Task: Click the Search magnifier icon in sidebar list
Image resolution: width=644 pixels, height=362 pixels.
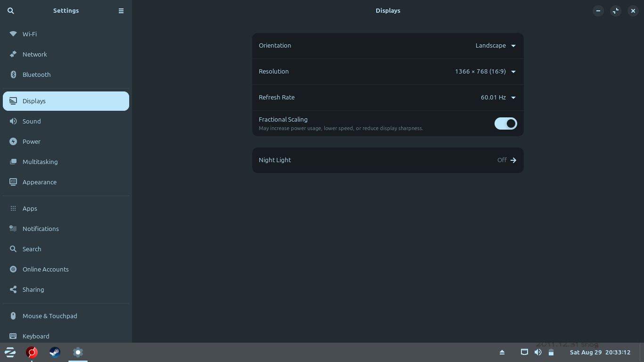Action: click(x=13, y=249)
